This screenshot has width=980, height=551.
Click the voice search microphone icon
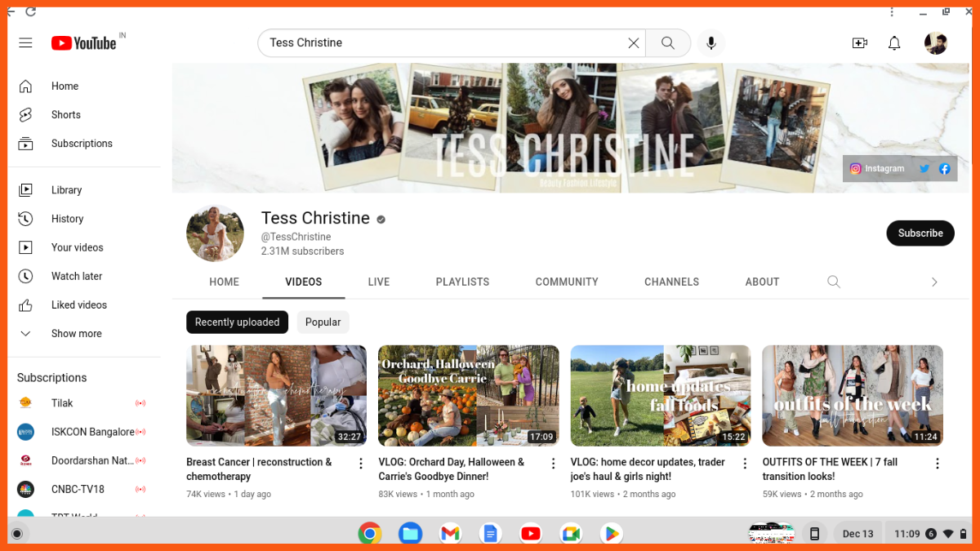[x=711, y=43]
